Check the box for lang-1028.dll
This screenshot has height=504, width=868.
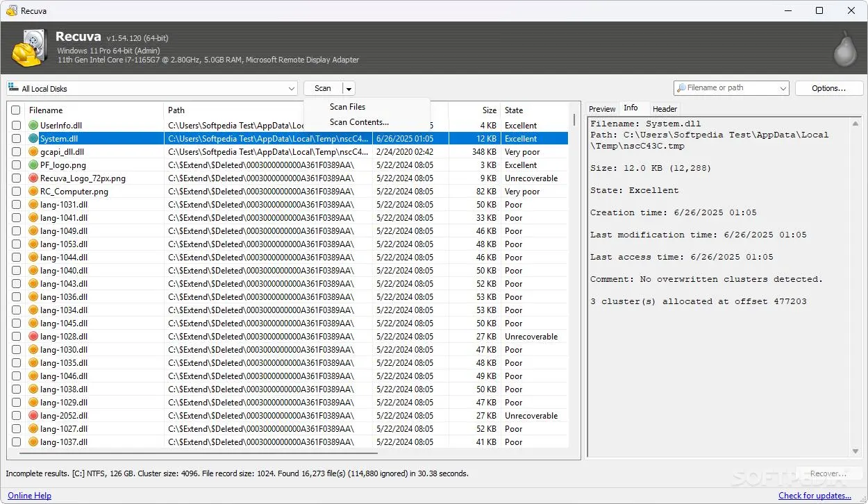(x=16, y=337)
